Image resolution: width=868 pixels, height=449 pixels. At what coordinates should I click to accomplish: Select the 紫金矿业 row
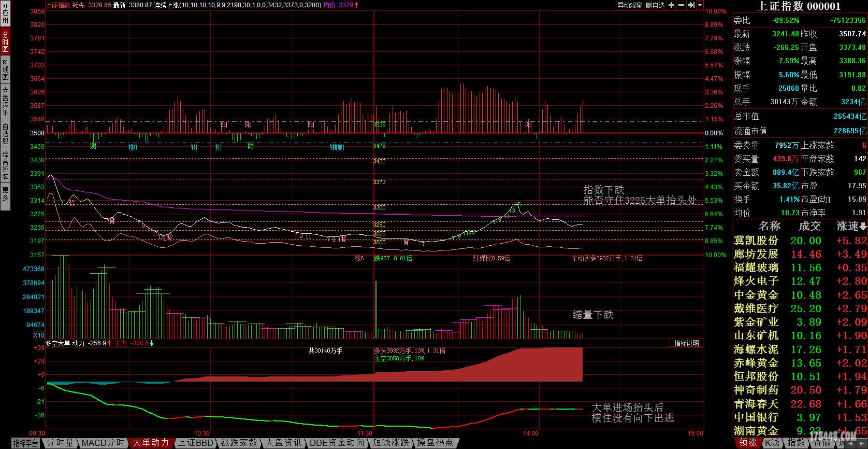(x=800, y=322)
